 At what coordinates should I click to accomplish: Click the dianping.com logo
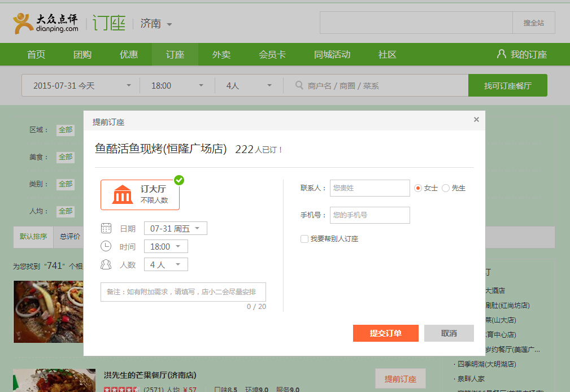[x=45, y=24]
